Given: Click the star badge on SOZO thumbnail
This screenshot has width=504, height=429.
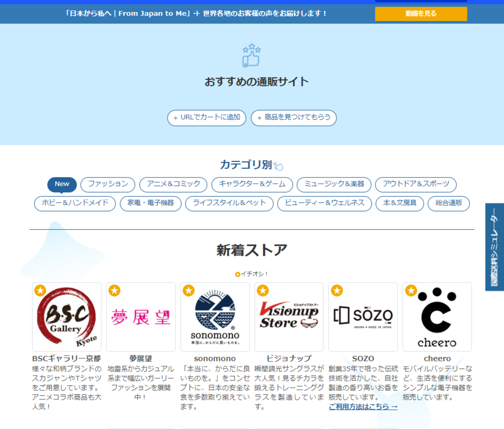Looking at the screenshot, I should [336, 290].
